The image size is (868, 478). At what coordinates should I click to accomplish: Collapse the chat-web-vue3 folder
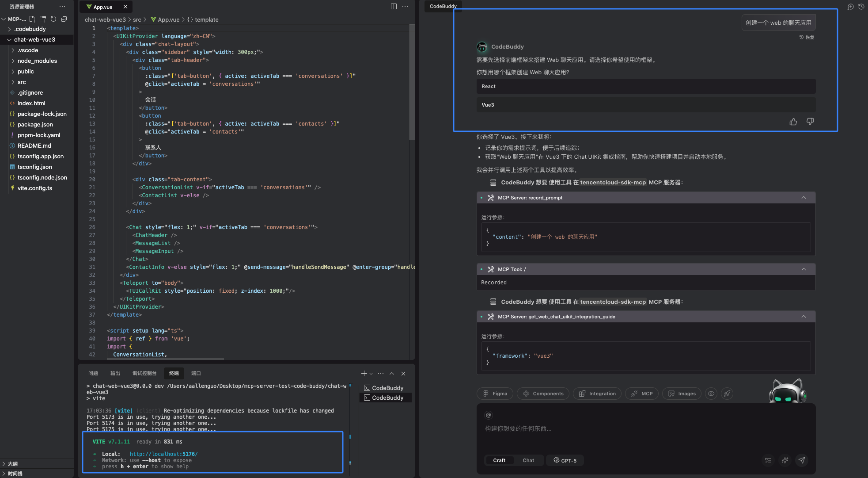[34, 39]
